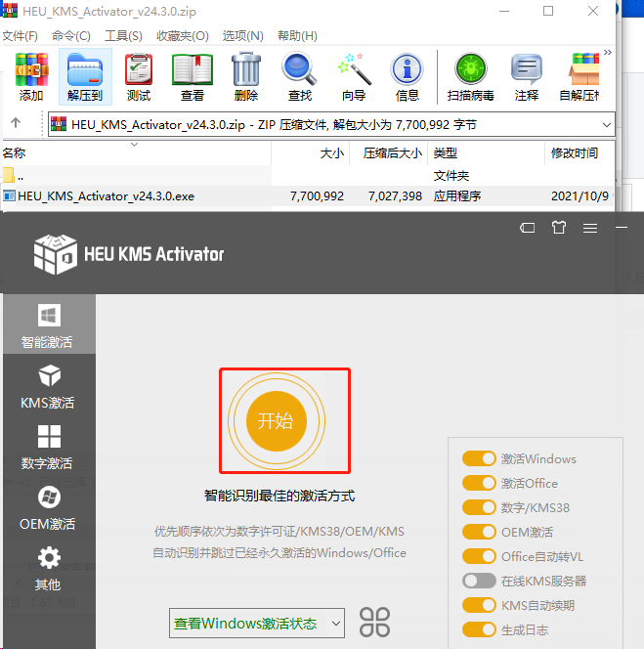Viewport: 644px width, 649px height.
Task: Maximize the WinRAR window
Action: tap(548, 11)
